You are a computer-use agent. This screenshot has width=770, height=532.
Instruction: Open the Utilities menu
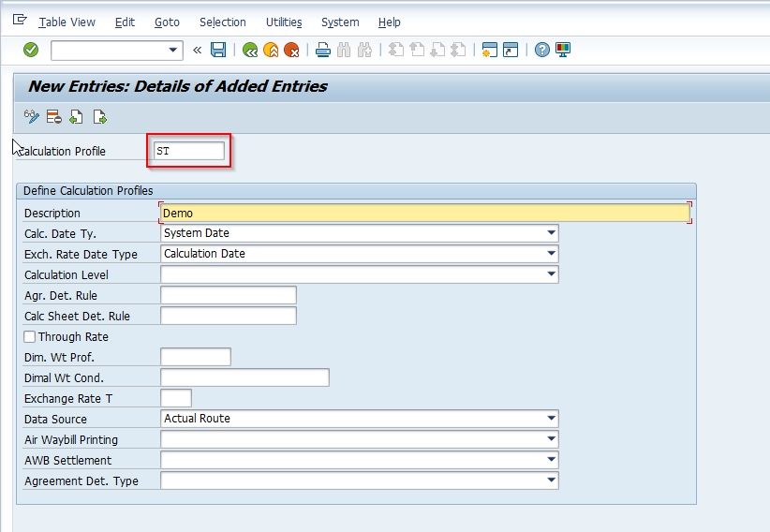pyautogui.click(x=284, y=22)
